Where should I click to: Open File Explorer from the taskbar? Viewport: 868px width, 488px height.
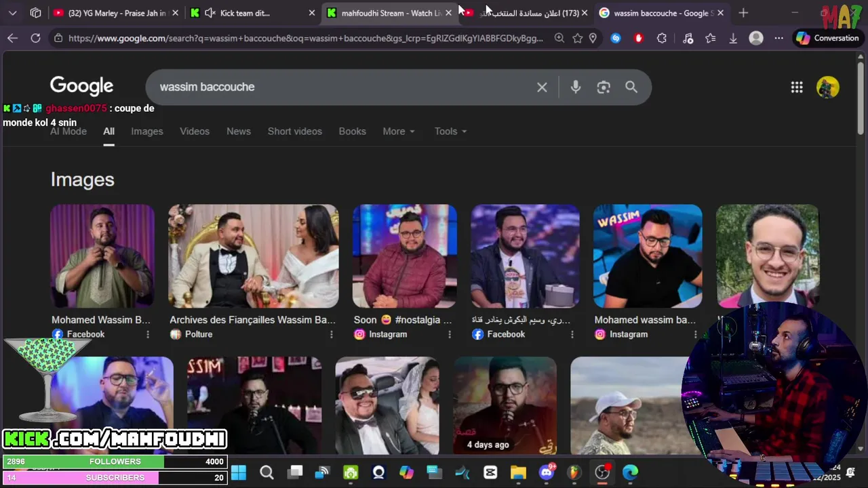click(518, 472)
